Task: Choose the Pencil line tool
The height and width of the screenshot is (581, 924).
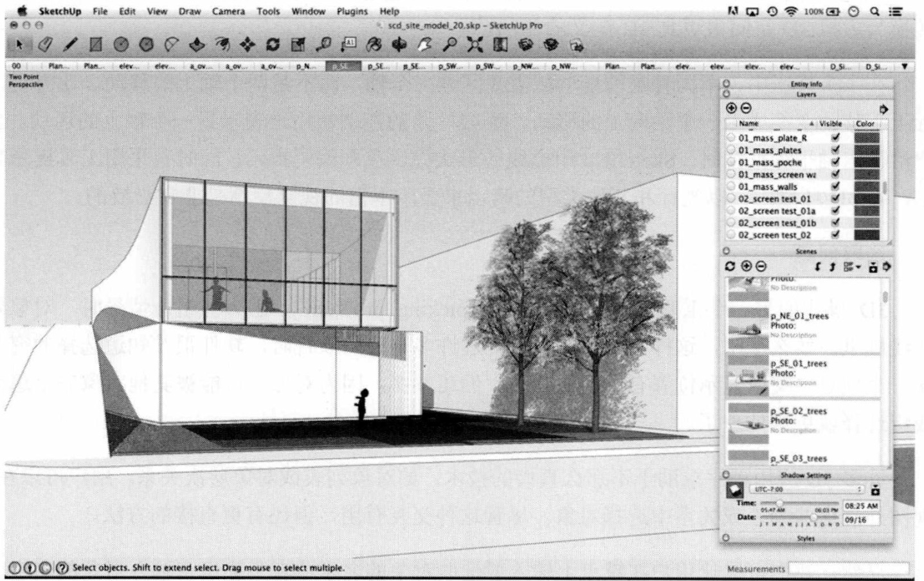Action: (70, 44)
